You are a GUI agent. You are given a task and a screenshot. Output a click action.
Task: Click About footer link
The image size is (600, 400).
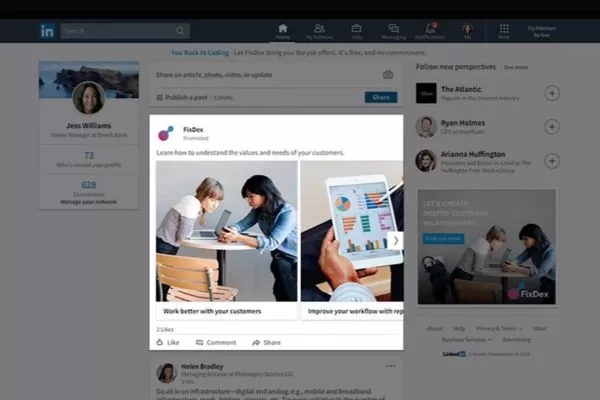tap(434, 328)
